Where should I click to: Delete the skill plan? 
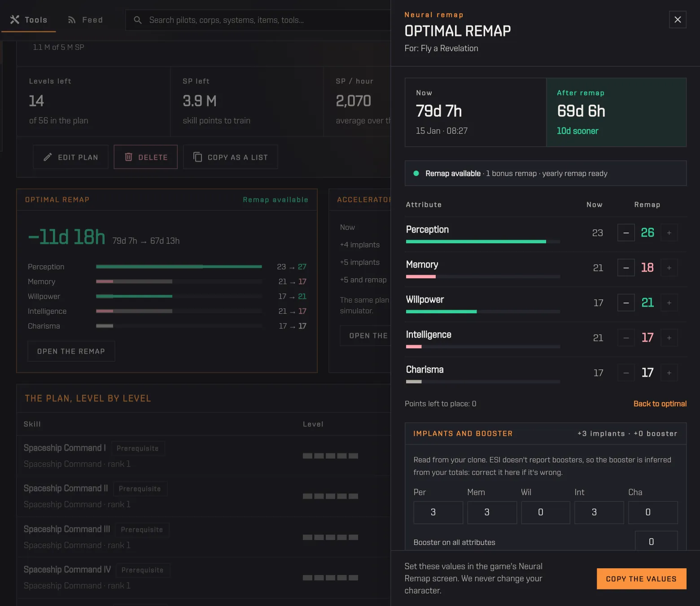[146, 157]
